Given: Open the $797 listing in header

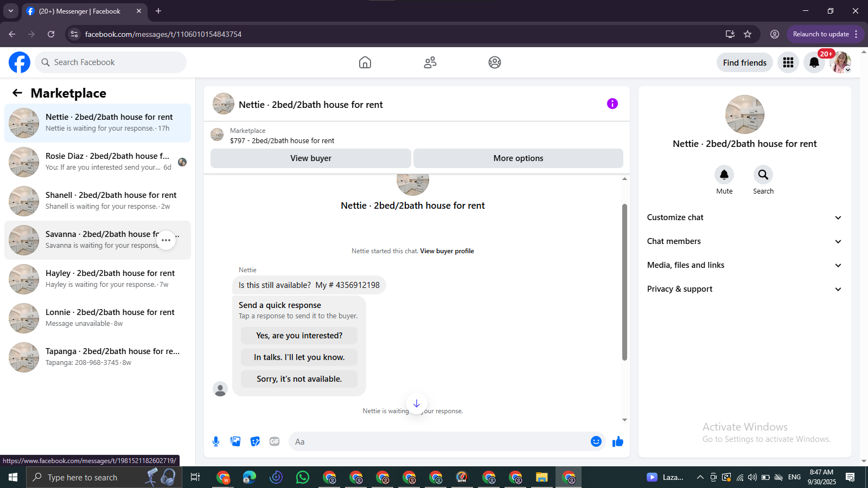Looking at the screenshot, I should pos(282,140).
